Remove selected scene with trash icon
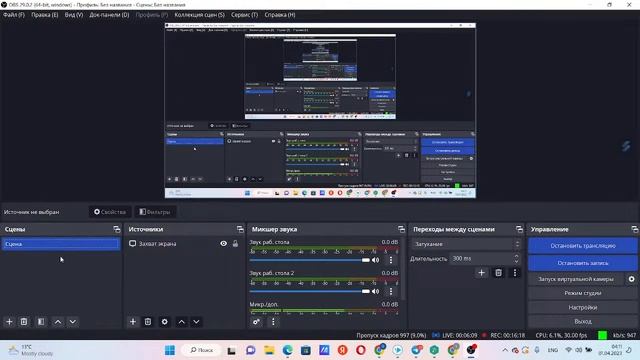 24,322
